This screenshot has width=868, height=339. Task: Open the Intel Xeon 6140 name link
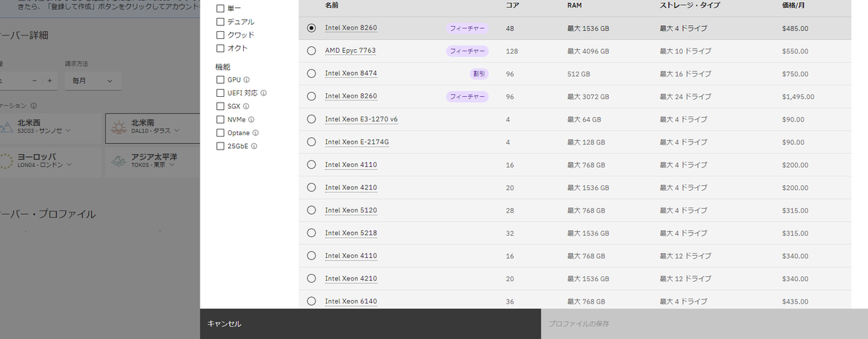(351, 301)
